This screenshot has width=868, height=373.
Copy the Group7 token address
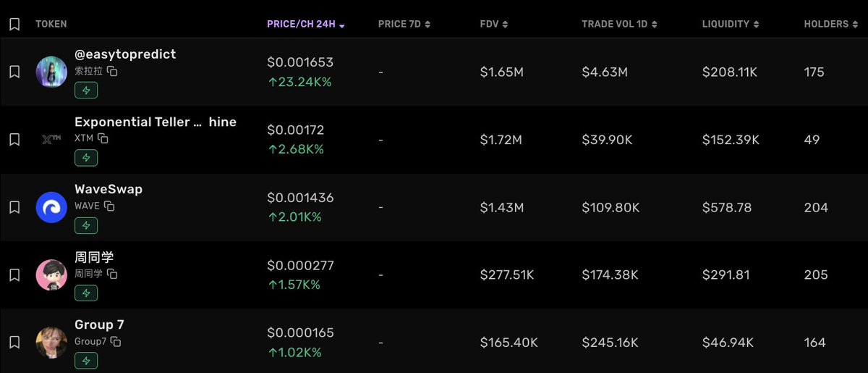click(x=115, y=341)
